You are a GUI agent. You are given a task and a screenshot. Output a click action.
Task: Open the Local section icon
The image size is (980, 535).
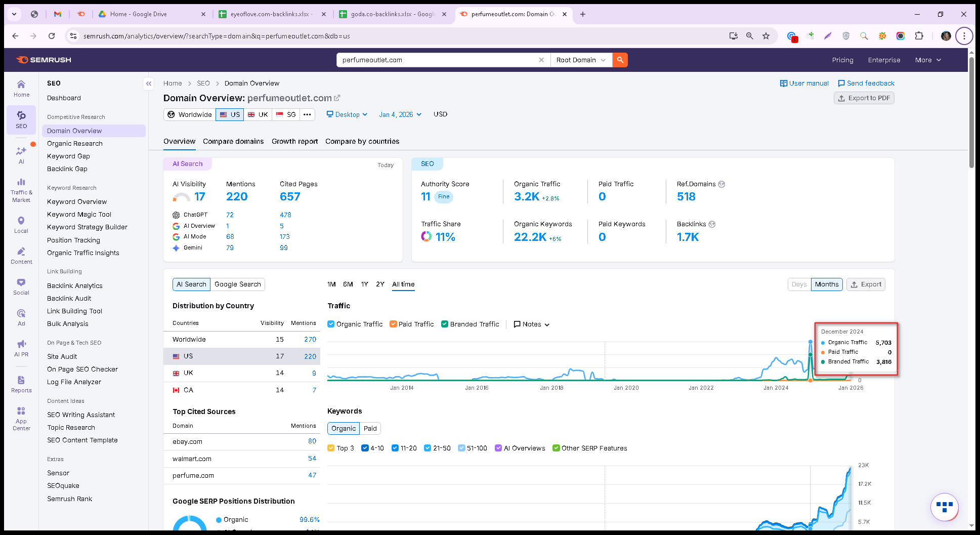click(21, 224)
